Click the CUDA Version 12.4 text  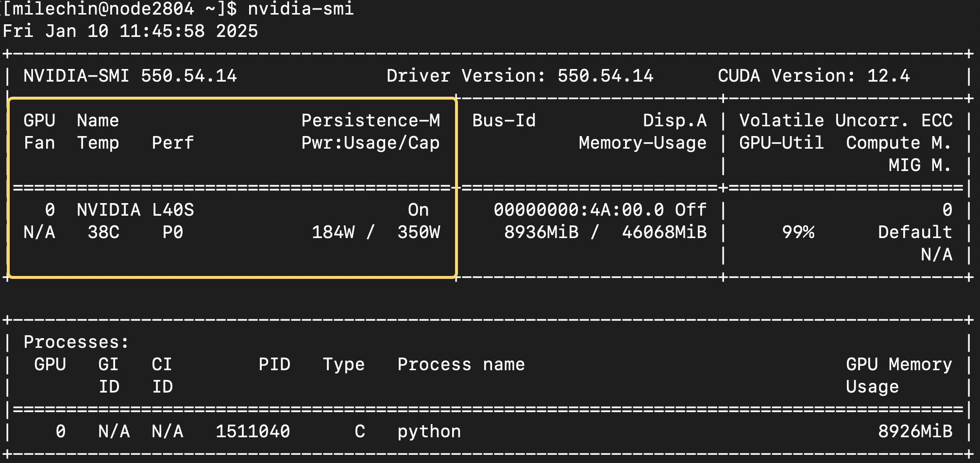coord(813,76)
